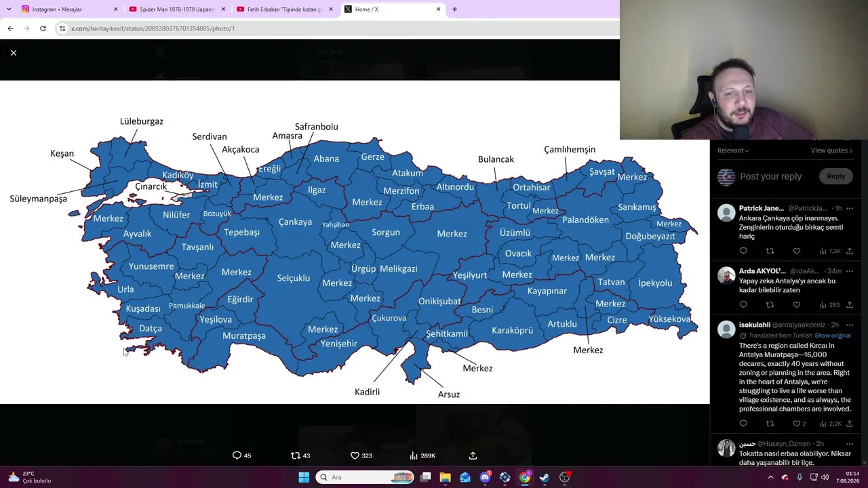This screenshot has width=868, height=488.
Task: Switch to the Instagram Mesajlar tab
Action: 62,9
